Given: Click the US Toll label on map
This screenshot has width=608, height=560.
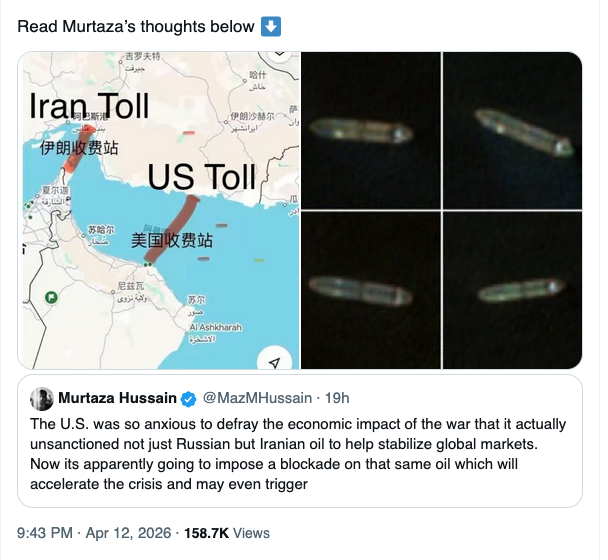Looking at the screenshot, I should tap(202, 177).
